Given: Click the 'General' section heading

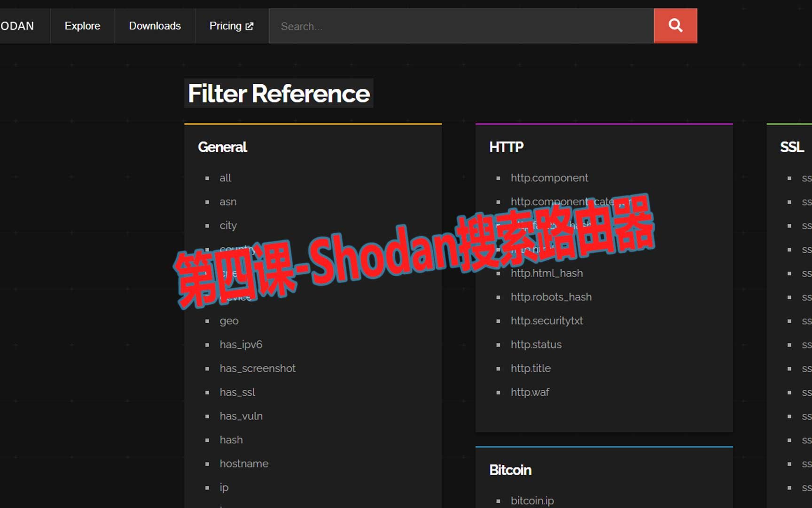Looking at the screenshot, I should 222,147.
